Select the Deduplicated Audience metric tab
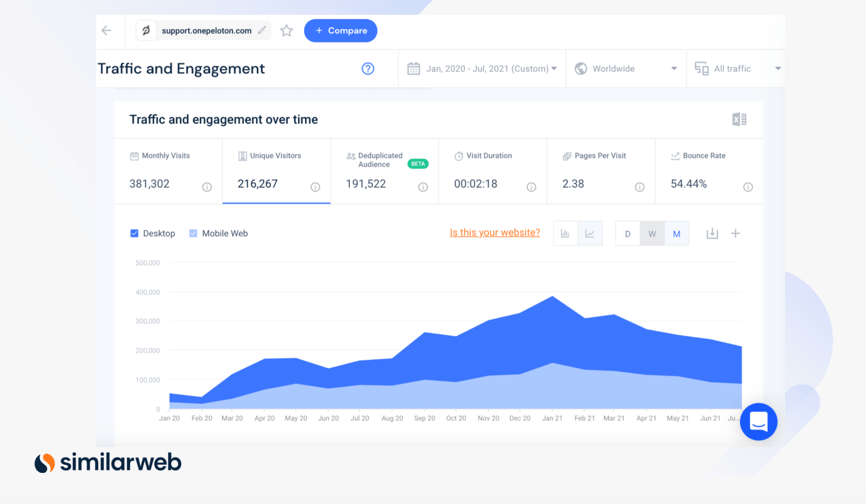The image size is (866, 504). (x=385, y=171)
